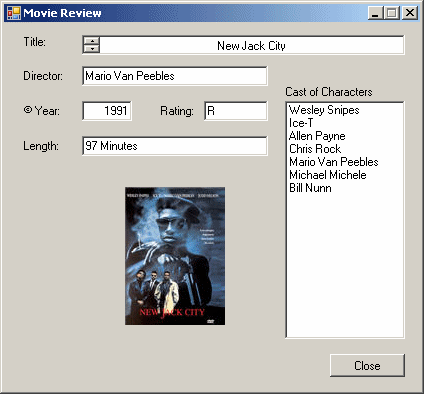Minimize the Movie Review window
The height and width of the screenshot is (394, 424).
375,13
